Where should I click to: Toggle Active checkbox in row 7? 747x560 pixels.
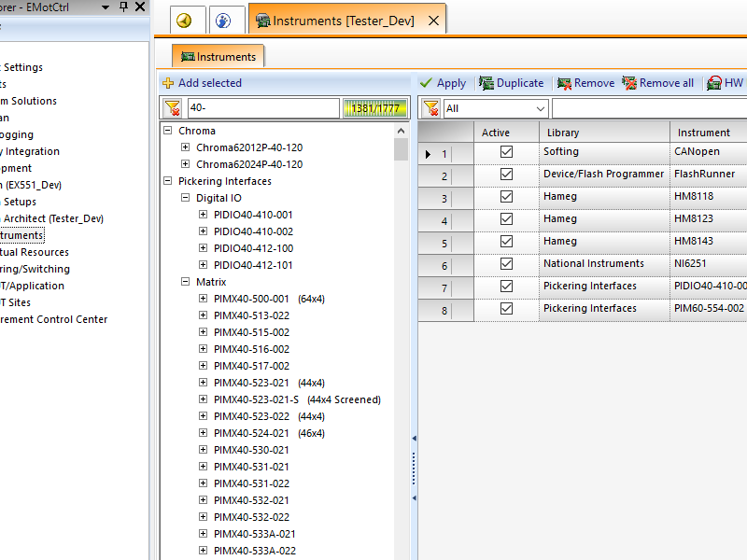(506, 286)
